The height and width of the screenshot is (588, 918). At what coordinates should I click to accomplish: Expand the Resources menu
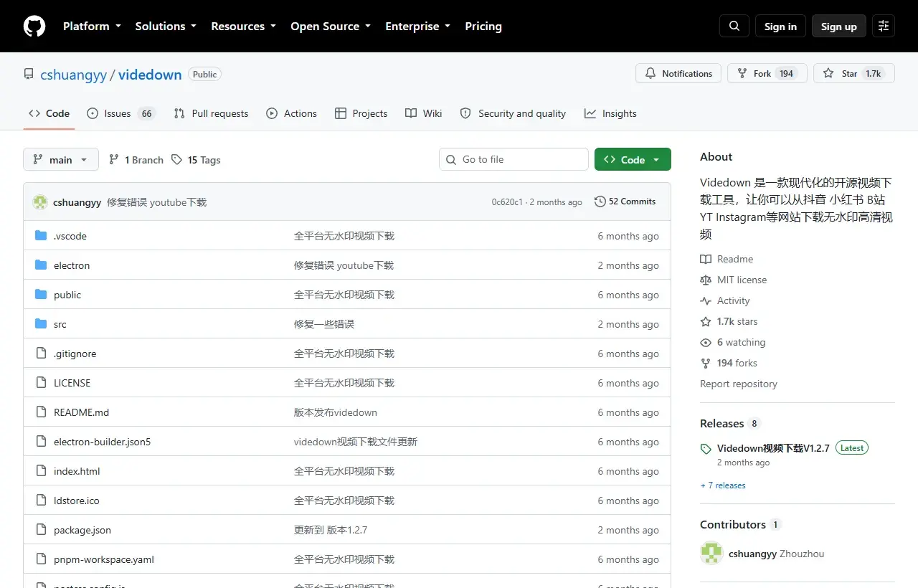click(x=243, y=26)
